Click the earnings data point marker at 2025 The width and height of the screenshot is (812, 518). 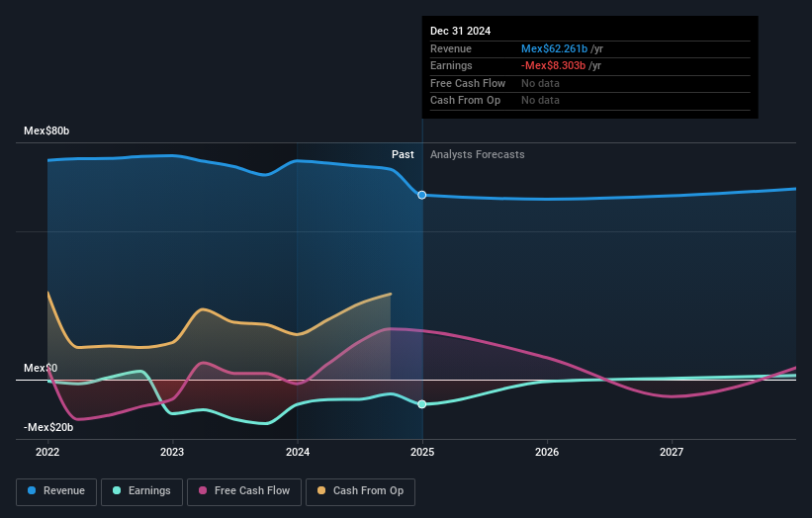pos(422,404)
